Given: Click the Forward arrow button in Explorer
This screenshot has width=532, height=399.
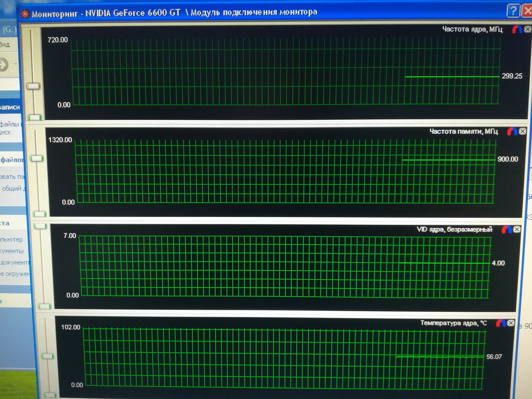Looking at the screenshot, I should 3,64.
